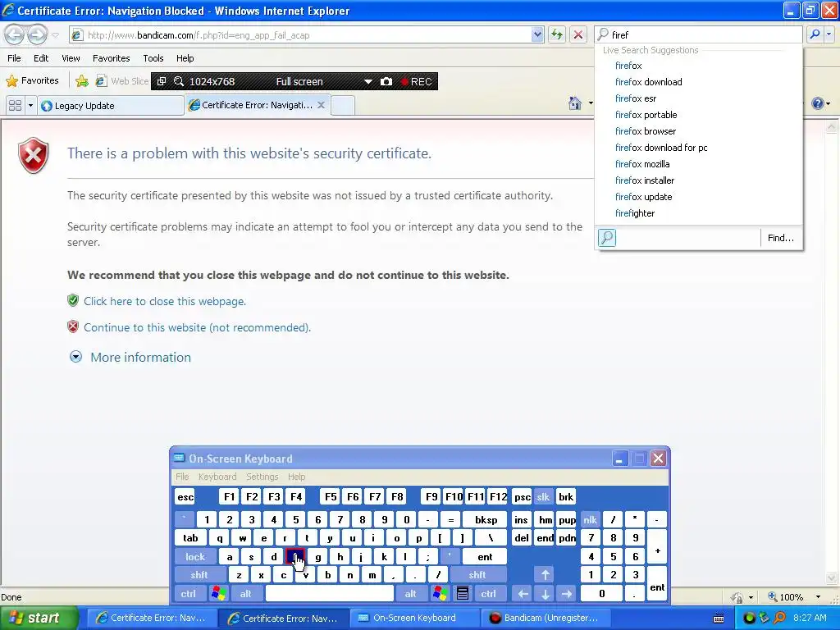Select the Bandicam Full screen option
The image size is (840, 630).
[299, 81]
